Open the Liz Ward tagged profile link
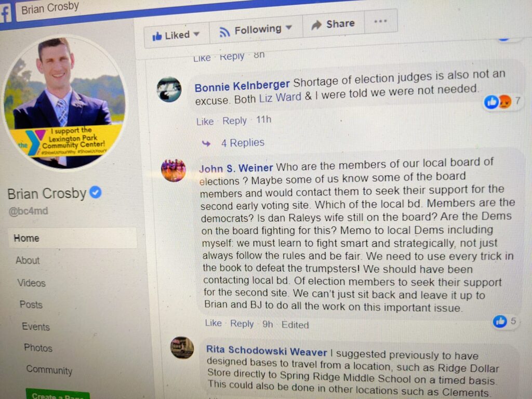This screenshot has height=399, width=532. pos(280,98)
